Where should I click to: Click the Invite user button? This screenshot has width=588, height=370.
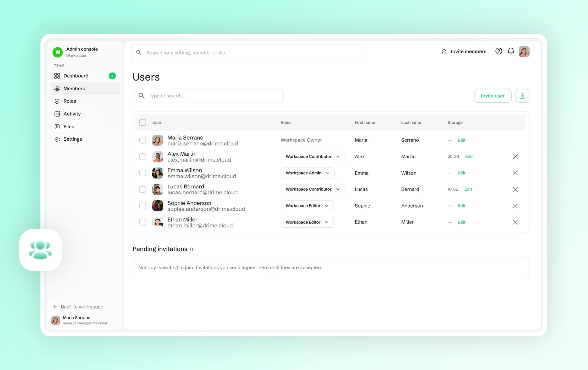pos(492,96)
